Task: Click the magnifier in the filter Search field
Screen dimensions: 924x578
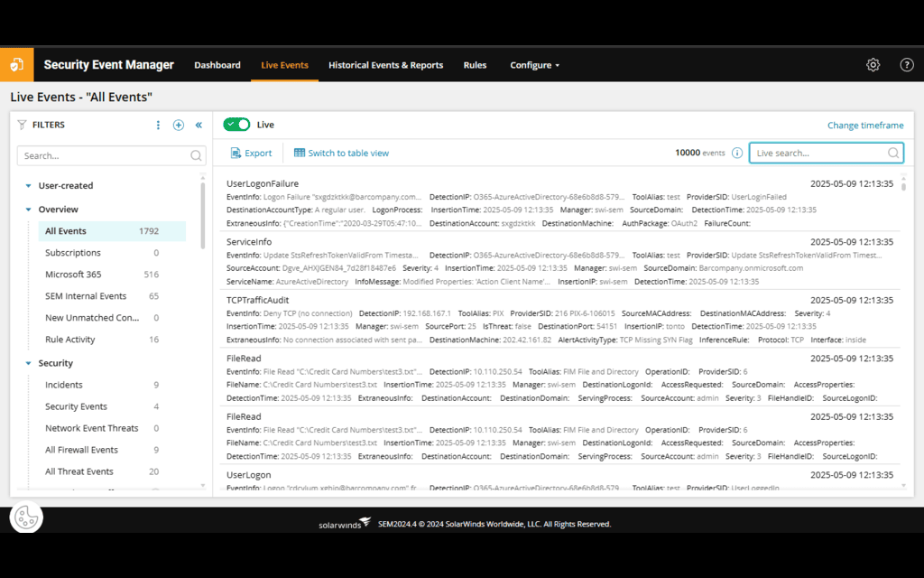Action: point(196,155)
